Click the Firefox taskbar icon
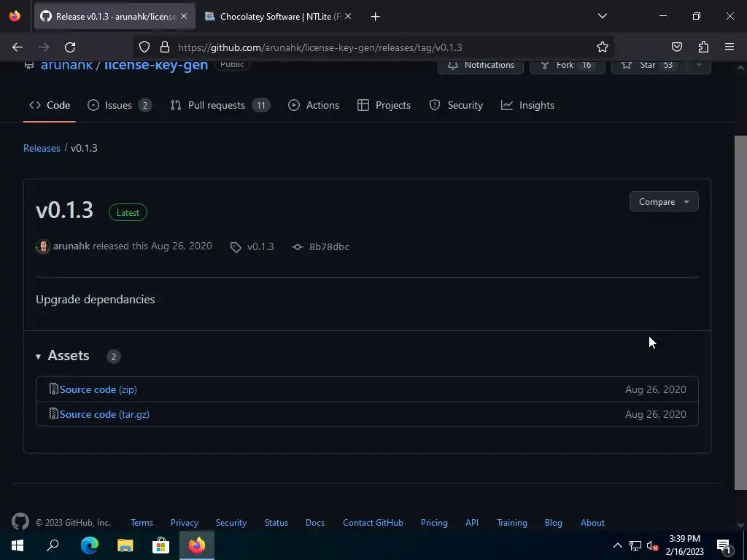Viewport: 747px width, 560px height. (x=197, y=545)
